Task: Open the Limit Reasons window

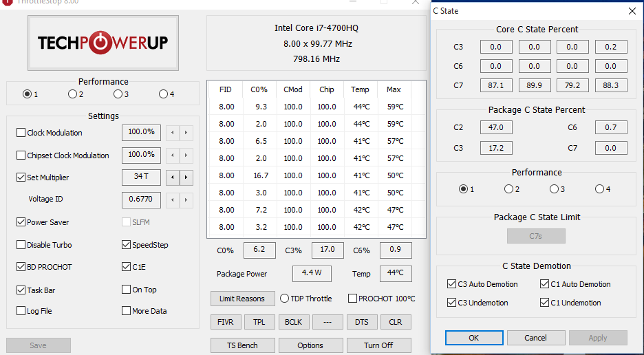Action: point(242,299)
